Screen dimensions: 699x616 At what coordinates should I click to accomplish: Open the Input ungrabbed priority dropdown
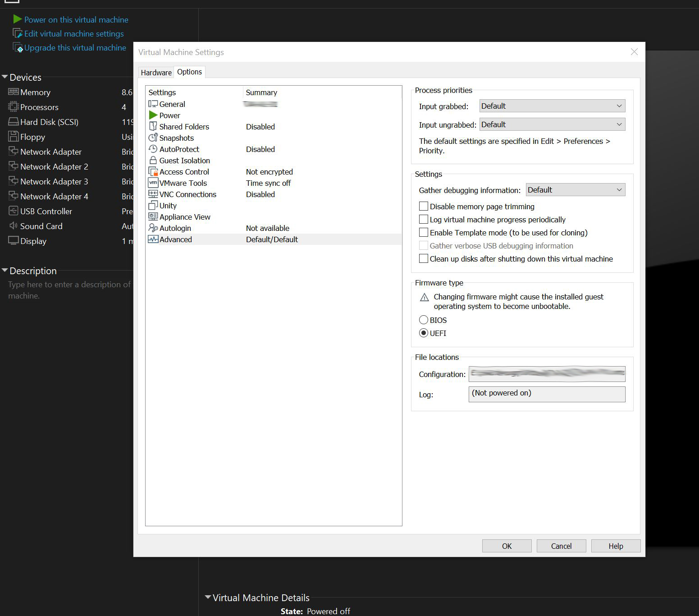[552, 124]
